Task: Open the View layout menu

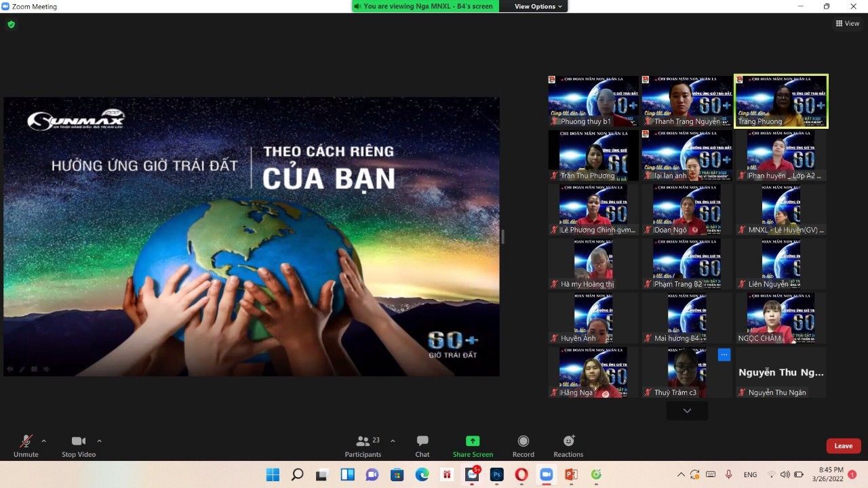Action: (x=848, y=23)
